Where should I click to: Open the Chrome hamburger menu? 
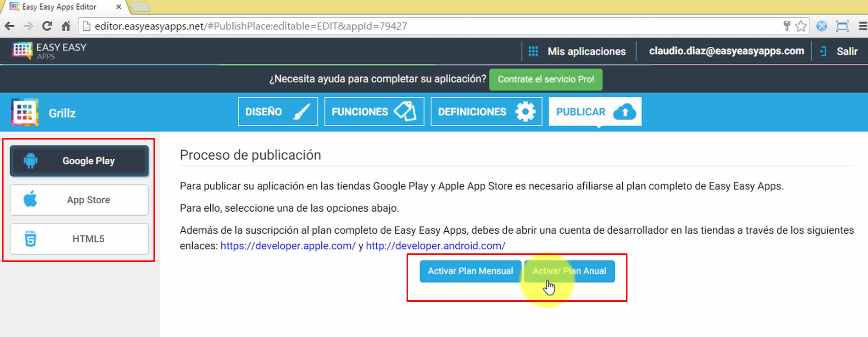click(x=862, y=26)
